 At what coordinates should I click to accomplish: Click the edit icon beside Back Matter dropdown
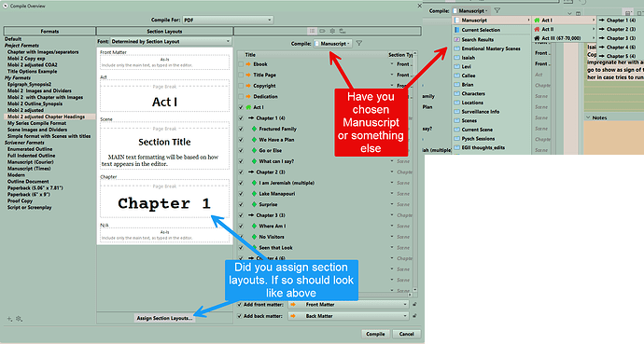click(x=414, y=316)
